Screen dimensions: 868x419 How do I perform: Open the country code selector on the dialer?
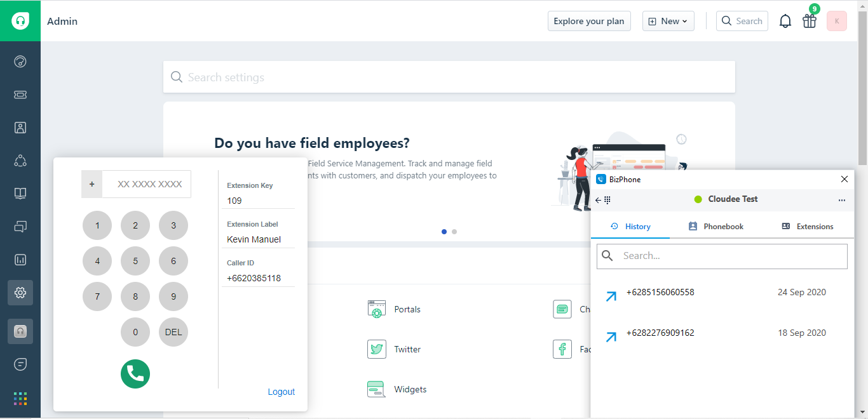(92, 183)
